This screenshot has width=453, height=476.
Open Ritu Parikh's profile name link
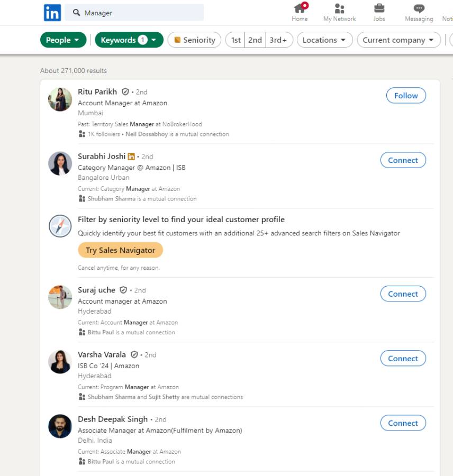97,91
